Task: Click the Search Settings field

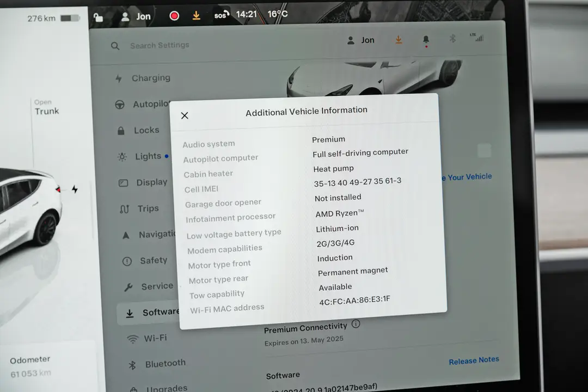Action: (x=160, y=45)
